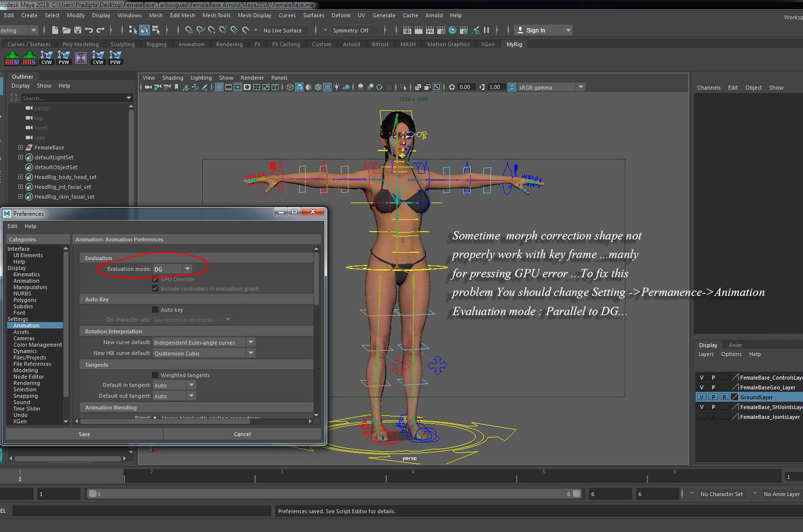The width and height of the screenshot is (803, 532).
Task: Click the New Scene icon
Action: 55,30
